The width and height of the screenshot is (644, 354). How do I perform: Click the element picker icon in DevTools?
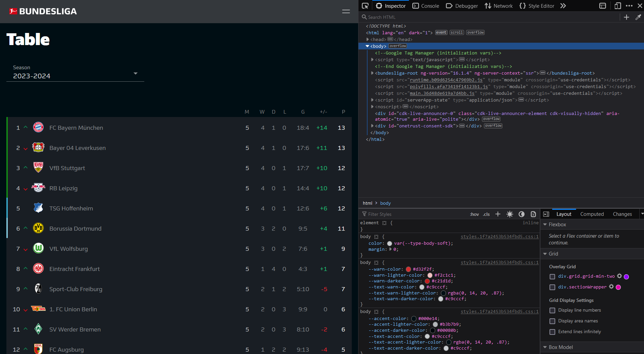pos(365,6)
